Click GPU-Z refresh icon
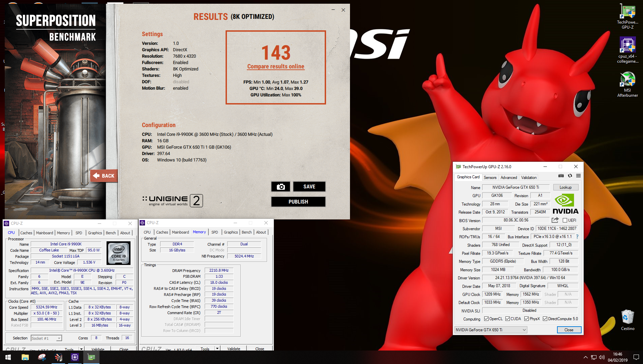 click(x=570, y=176)
